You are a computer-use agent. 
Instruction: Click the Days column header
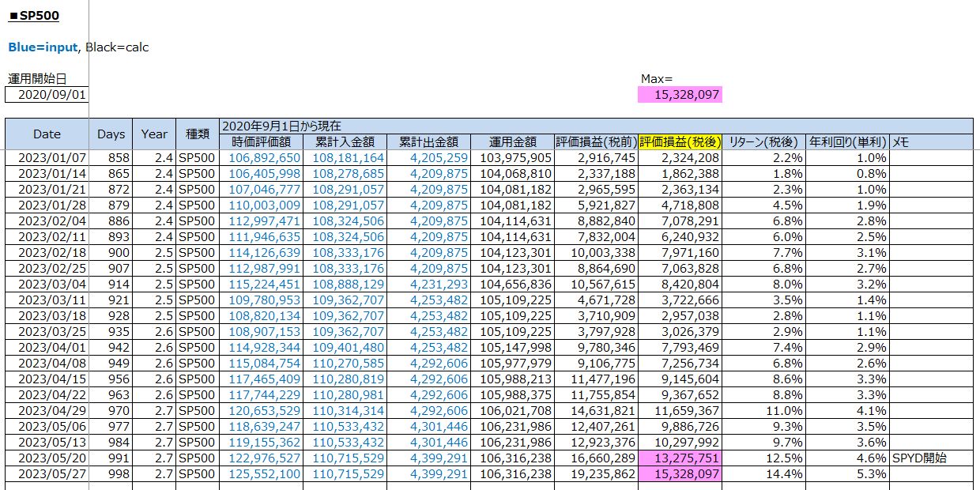click(x=111, y=134)
